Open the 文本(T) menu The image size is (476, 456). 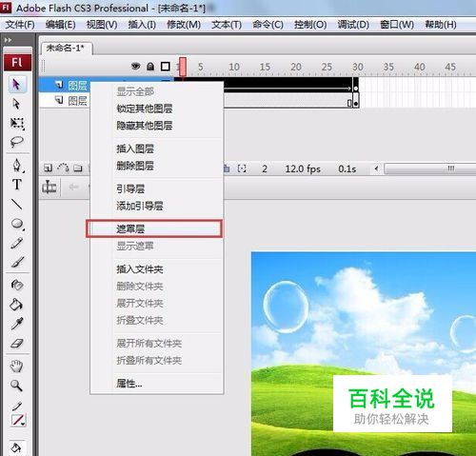pos(227,25)
